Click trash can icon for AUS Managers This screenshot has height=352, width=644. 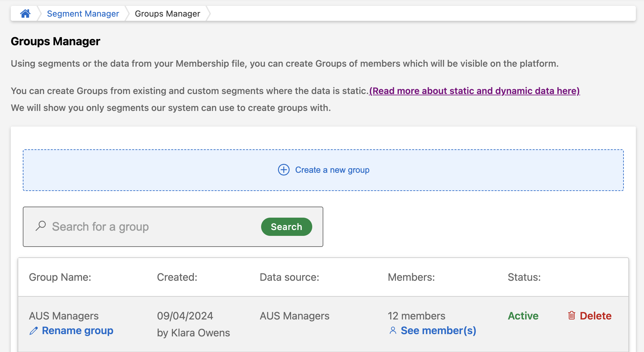click(572, 315)
